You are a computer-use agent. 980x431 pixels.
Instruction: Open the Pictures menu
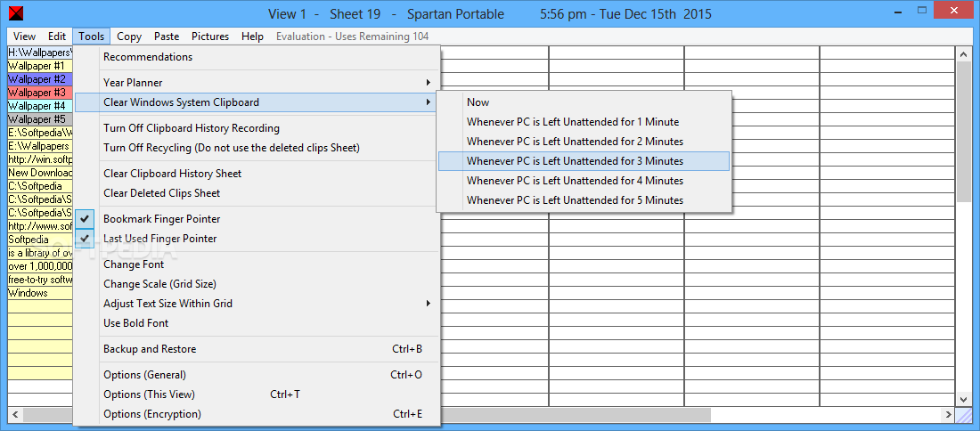[210, 37]
